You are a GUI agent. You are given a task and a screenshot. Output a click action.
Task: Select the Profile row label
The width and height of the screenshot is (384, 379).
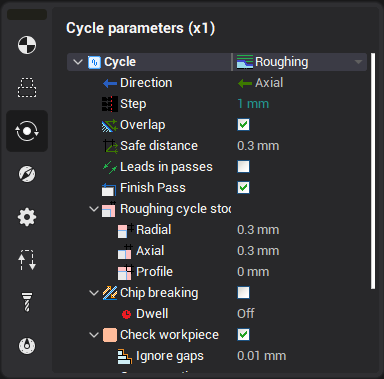[154, 272]
